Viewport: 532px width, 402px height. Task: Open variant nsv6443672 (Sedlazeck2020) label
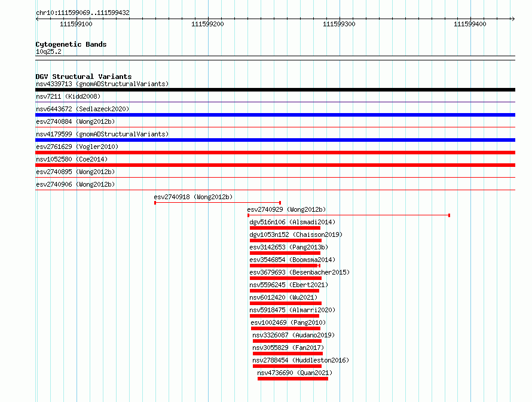tap(82, 109)
